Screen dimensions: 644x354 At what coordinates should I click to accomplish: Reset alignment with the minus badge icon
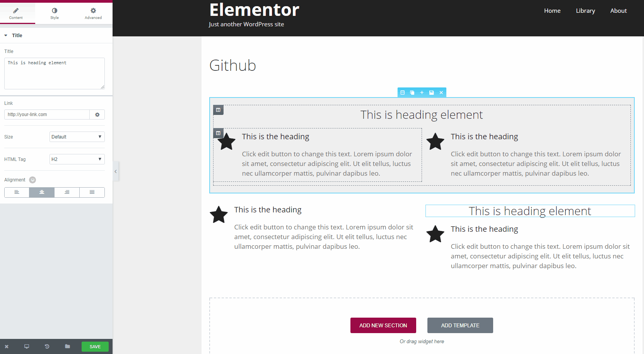pos(32,180)
